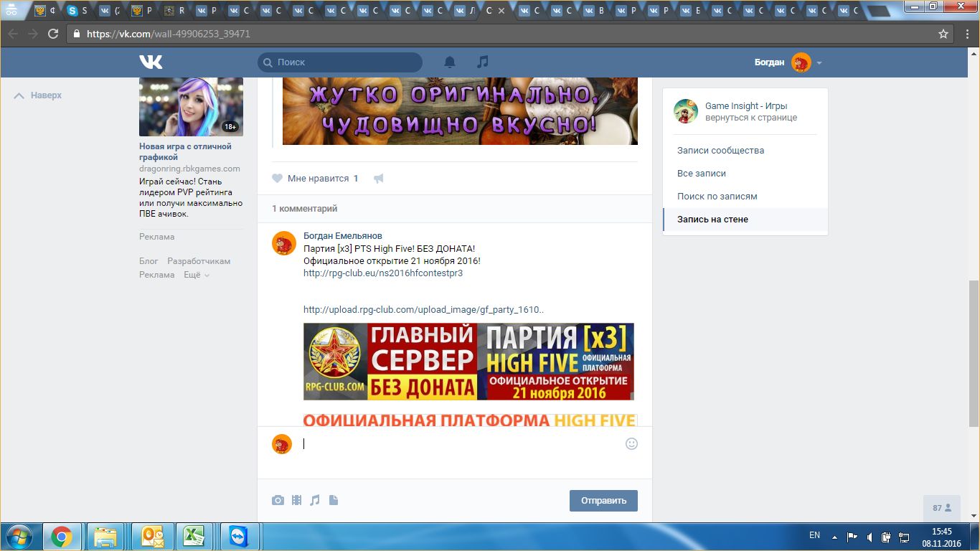Click the VK logo home icon
This screenshot has width=980, height=551.
151,62
